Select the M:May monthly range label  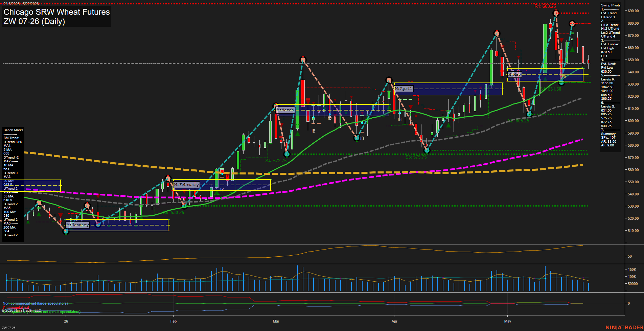(514, 74)
